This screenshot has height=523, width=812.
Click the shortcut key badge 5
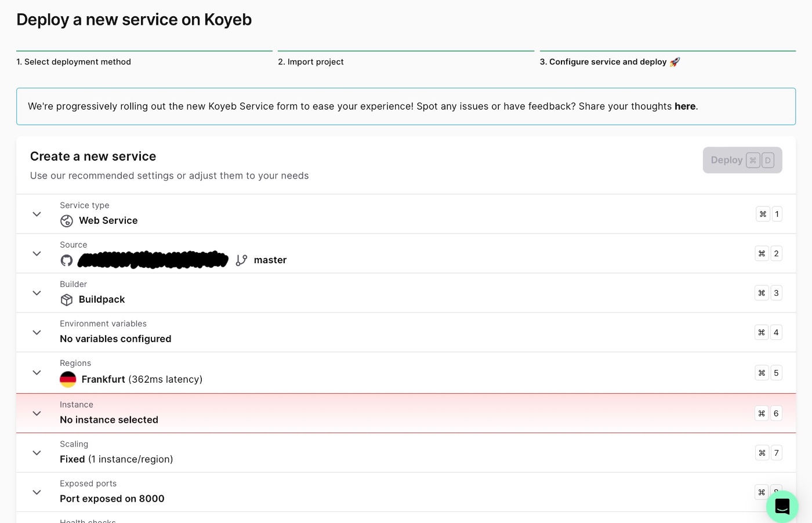click(x=776, y=373)
